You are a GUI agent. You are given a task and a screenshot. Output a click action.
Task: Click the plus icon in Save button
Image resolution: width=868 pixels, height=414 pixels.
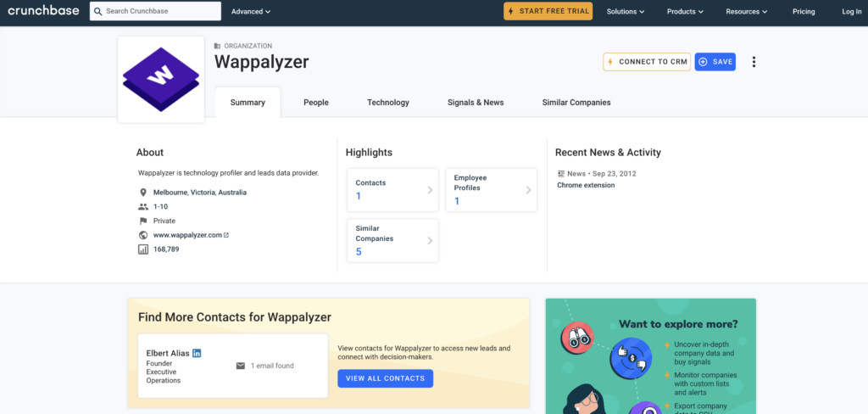(x=703, y=62)
